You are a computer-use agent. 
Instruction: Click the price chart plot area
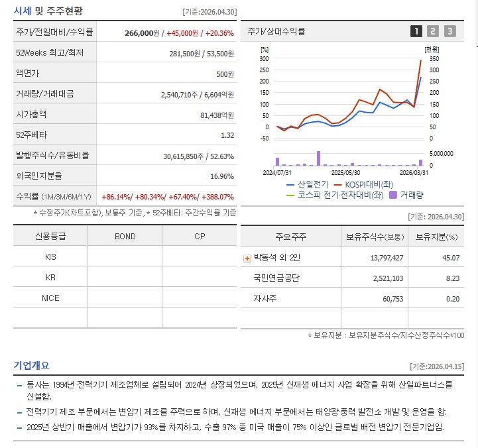(349, 98)
